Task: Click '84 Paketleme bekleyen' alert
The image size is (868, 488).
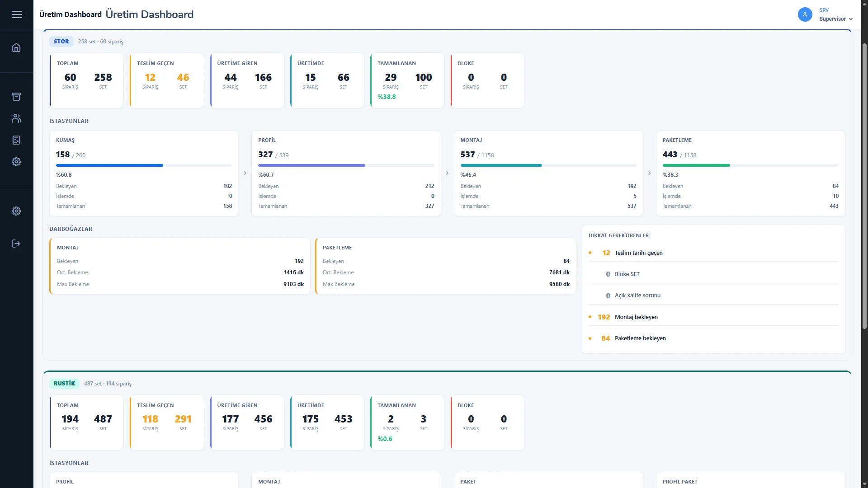Action: [x=713, y=338]
